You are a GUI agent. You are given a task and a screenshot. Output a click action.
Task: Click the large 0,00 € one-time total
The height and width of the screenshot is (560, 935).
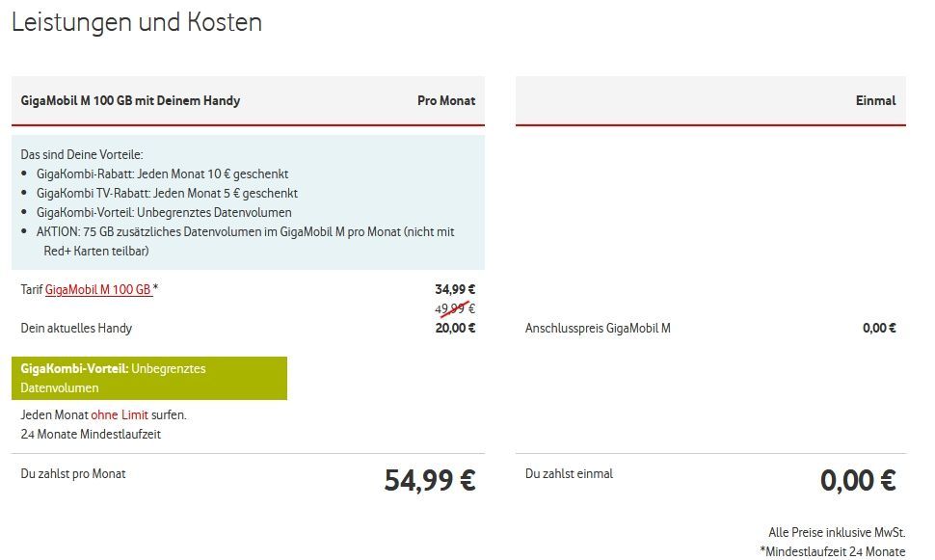coord(858,480)
